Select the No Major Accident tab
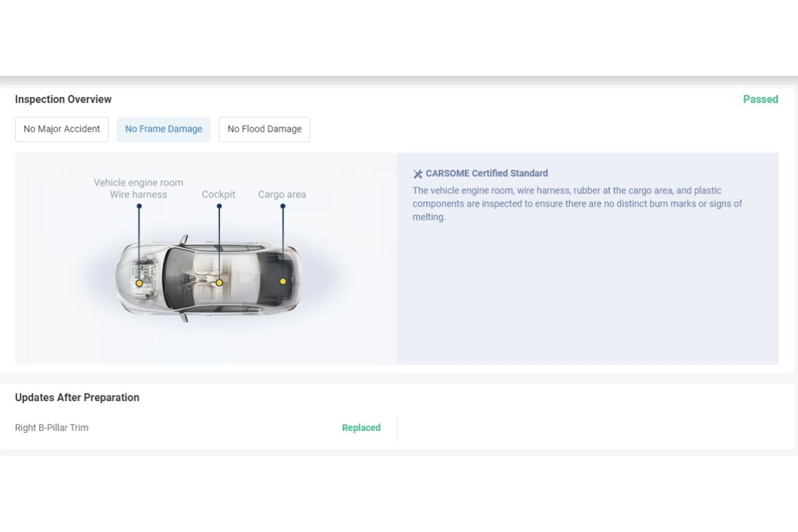Screen dimensions: 798x532 point(62,129)
